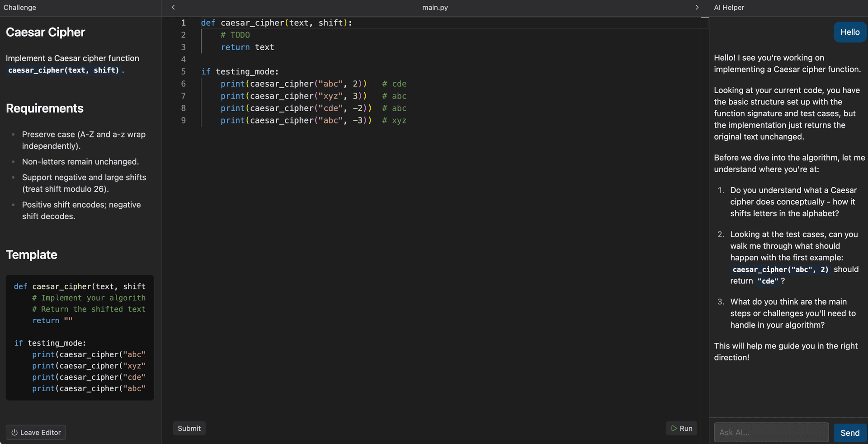Click the right chevron beside main.py
868x444 pixels.
[697, 7]
